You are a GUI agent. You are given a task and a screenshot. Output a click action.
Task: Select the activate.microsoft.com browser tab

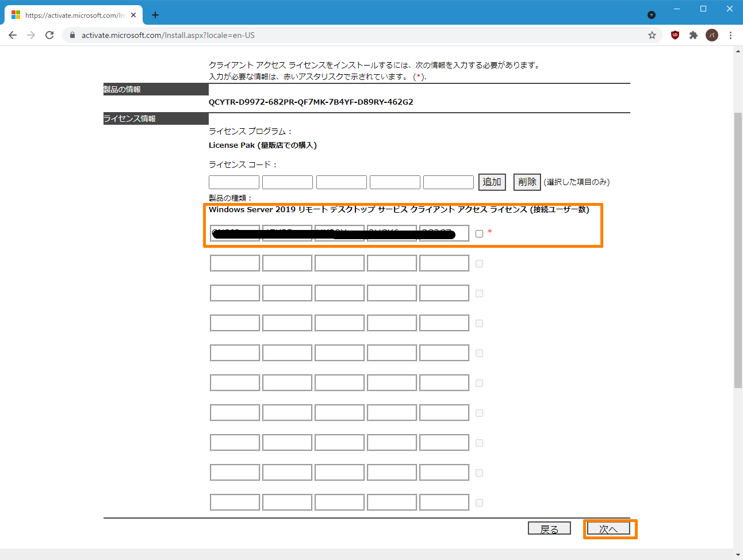[74, 16]
